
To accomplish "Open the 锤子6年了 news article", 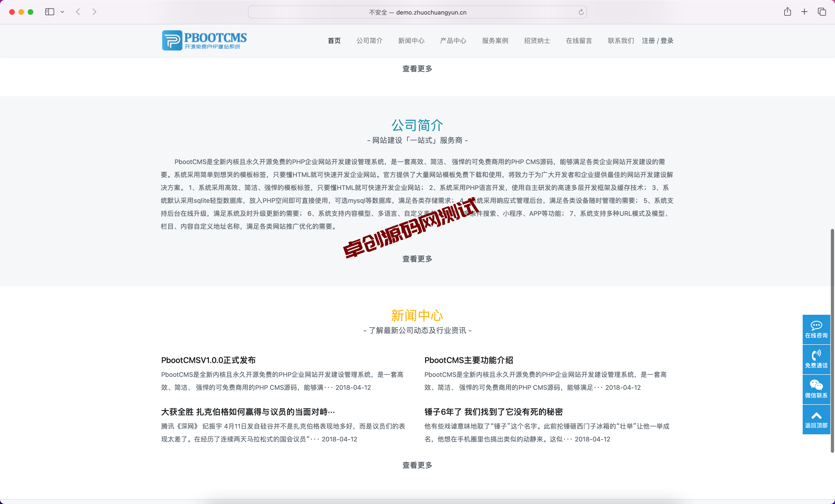I will [x=493, y=412].
